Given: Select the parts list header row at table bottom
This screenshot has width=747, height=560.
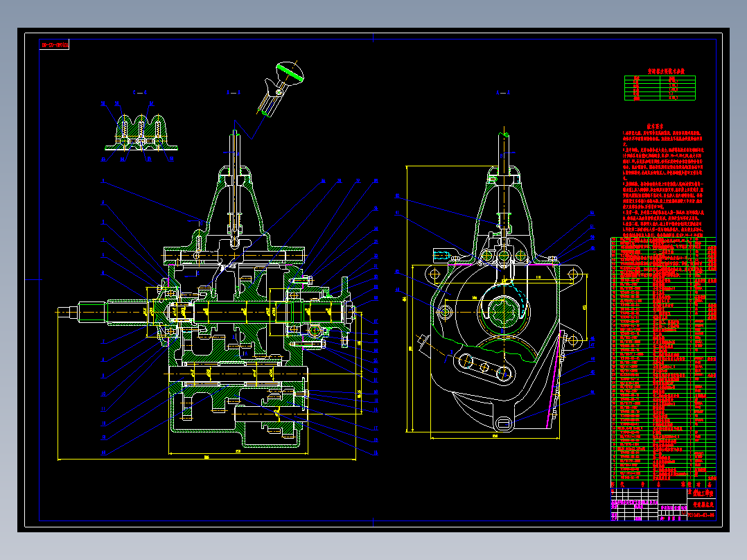Looking at the screenshot, I should click(663, 484).
